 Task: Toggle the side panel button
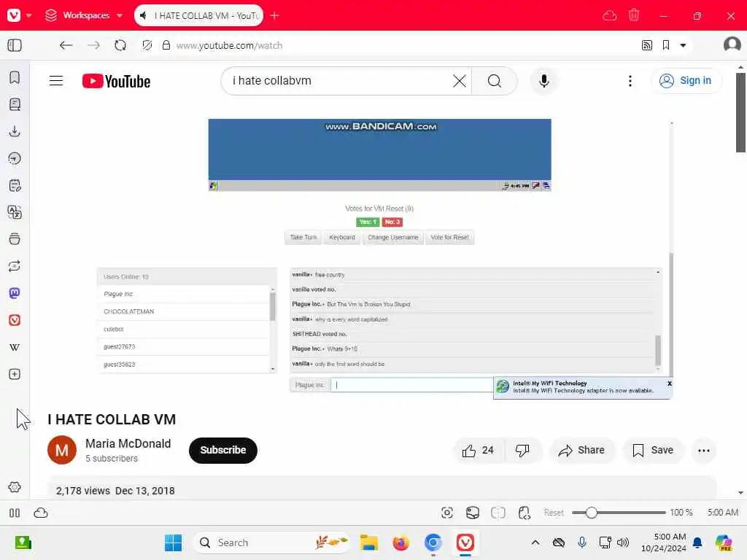15,45
